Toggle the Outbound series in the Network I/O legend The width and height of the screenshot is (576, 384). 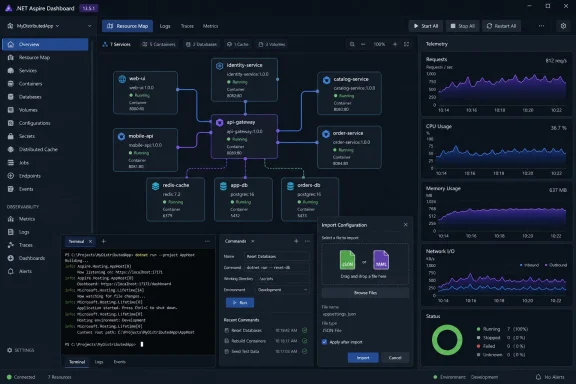pyautogui.click(x=556, y=265)
